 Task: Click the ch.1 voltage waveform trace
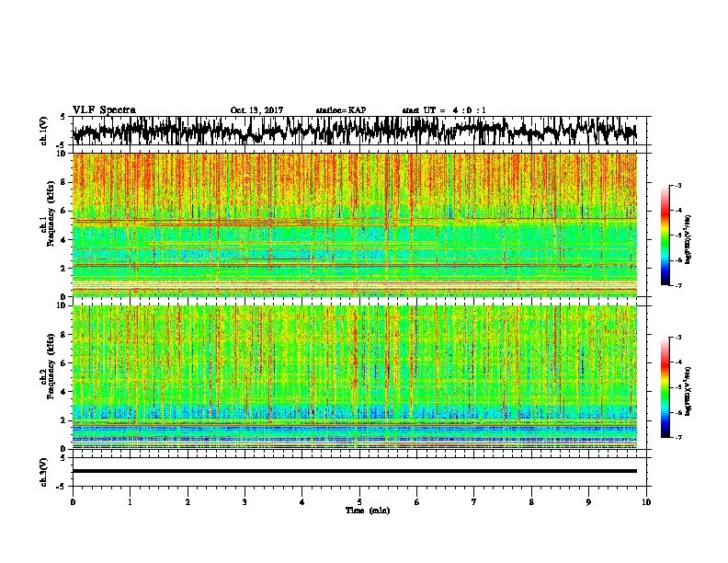354,131
